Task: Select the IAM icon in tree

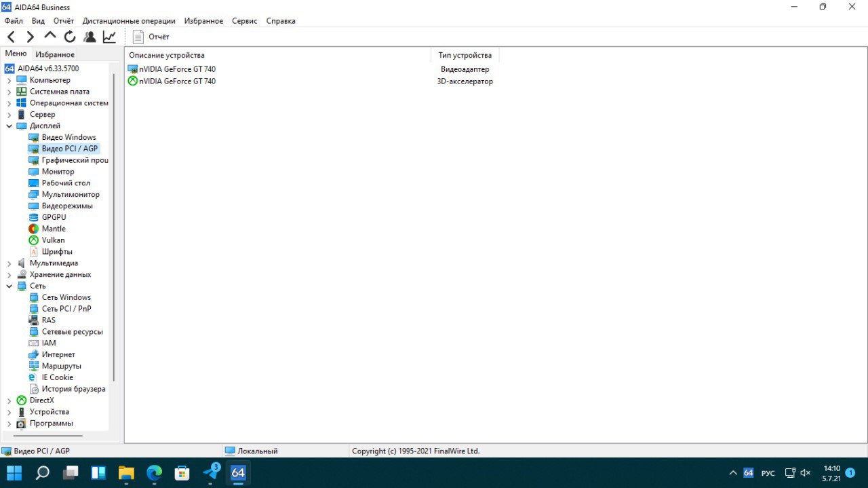Action: point(34,343)
